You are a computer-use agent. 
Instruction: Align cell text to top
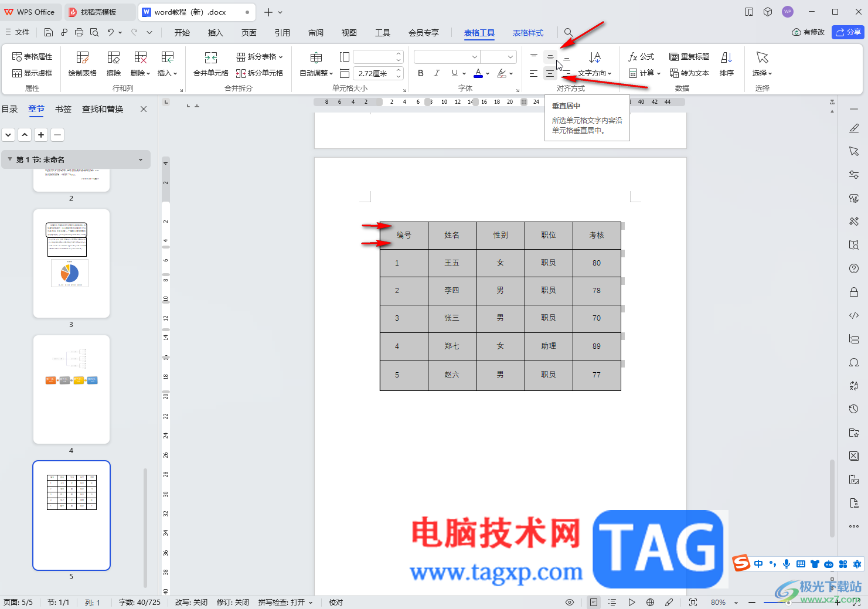tap(533, 57)
